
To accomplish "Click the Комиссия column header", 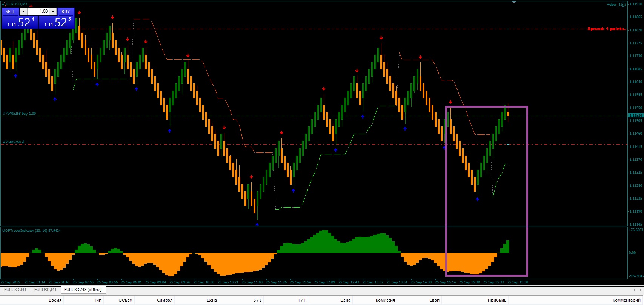I will pyautogui.click(x=385, y=300).
